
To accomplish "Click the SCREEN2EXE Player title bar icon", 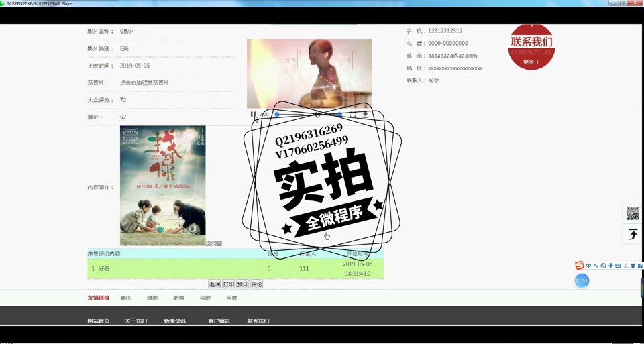I will coord(3,3).
